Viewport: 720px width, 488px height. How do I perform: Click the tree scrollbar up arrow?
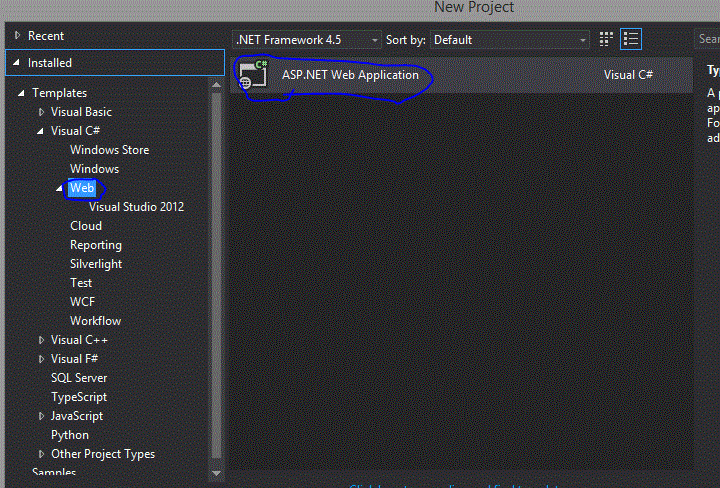[x=217, y=84]
